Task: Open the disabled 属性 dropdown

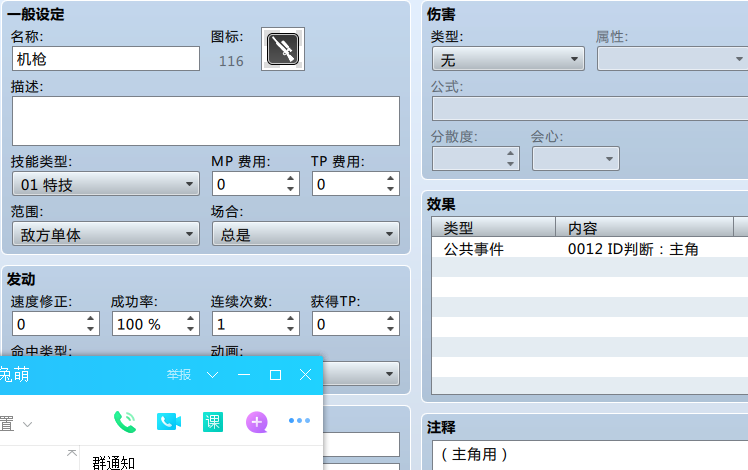Action: (673, 59)
